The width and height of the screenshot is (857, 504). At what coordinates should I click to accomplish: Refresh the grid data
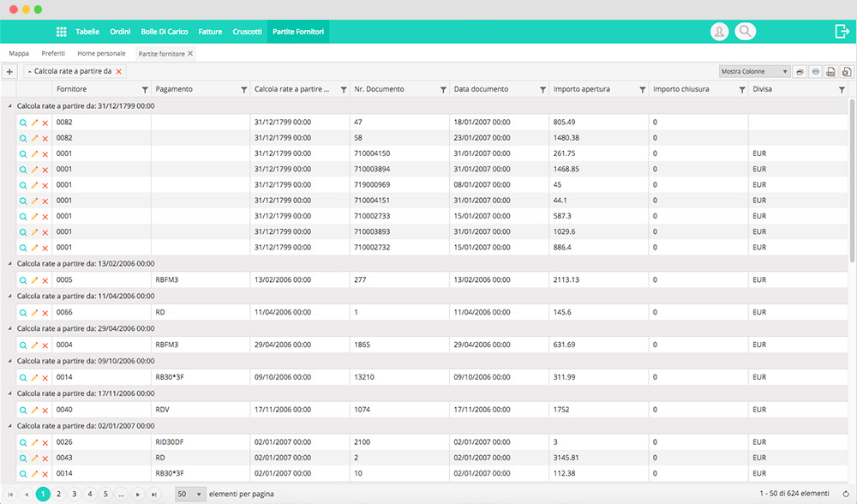click(x=846, y=495)
